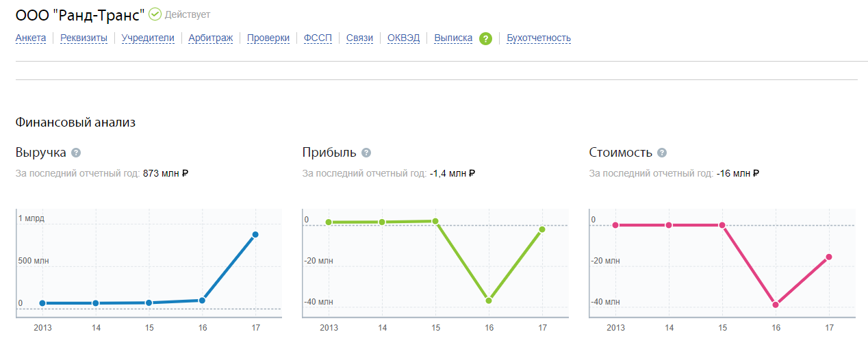The height and width of the screenshot is (358, 868).
Task: Switch to the Реквизиты tab
Action: point(84,38)
